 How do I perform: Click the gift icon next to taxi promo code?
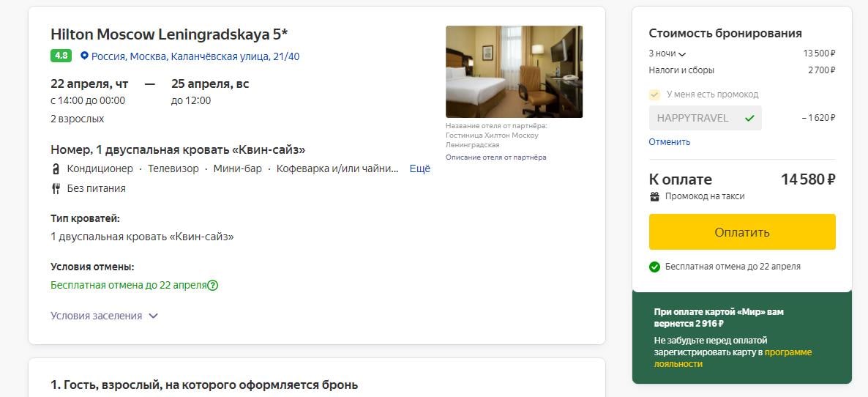coord(654,196)
